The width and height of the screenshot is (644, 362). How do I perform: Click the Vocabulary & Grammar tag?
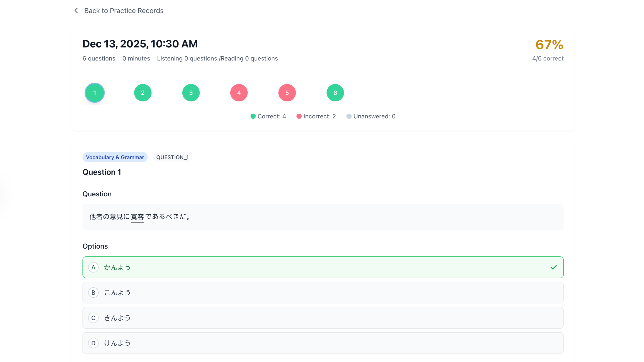tap(115, 157)
